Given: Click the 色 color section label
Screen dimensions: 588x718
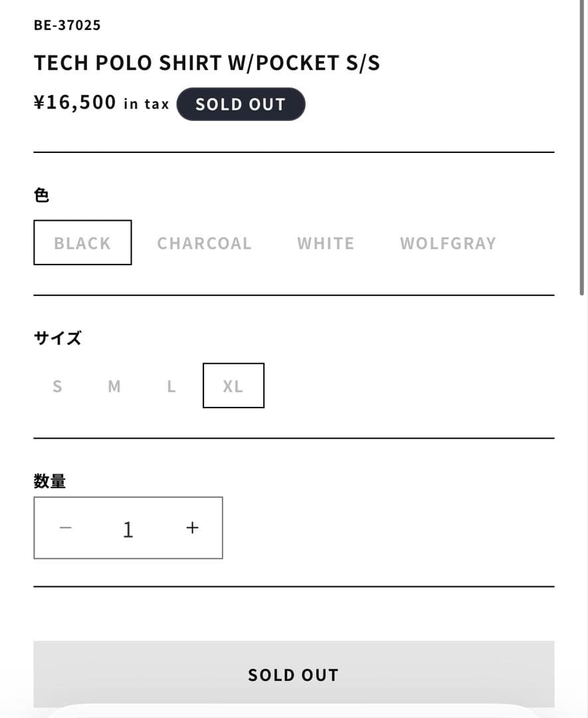Looking at the screenshot, I should click(x=41, y=195).
